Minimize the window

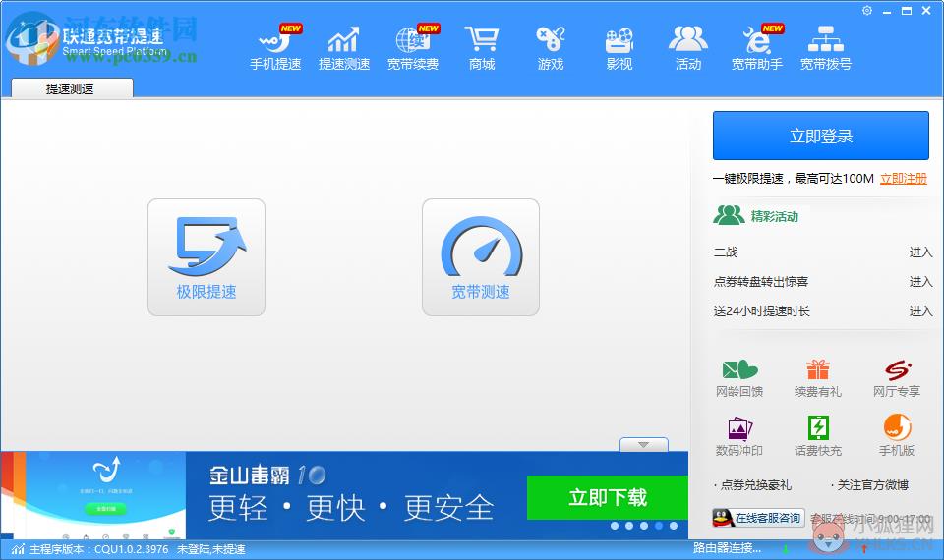[887, 11]
